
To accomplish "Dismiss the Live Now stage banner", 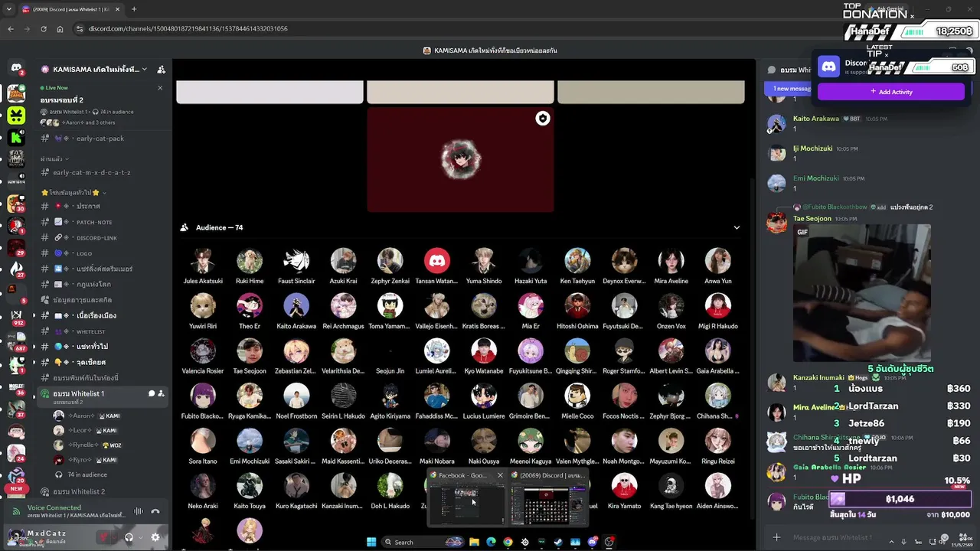I will pos(160,88).
